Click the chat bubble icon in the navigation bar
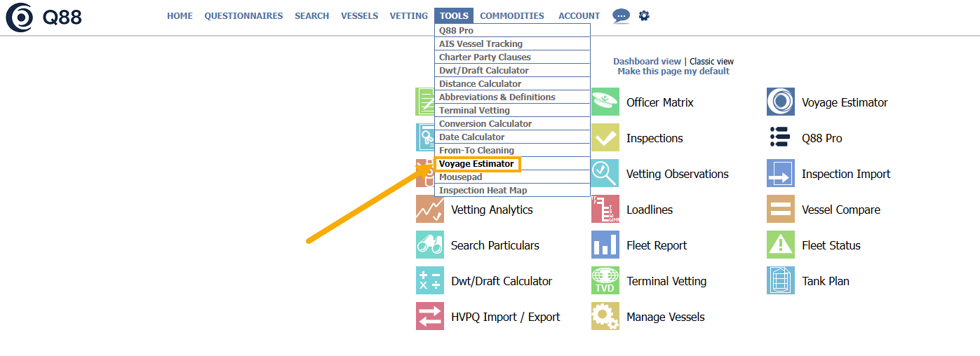 [x=621, y=15]
